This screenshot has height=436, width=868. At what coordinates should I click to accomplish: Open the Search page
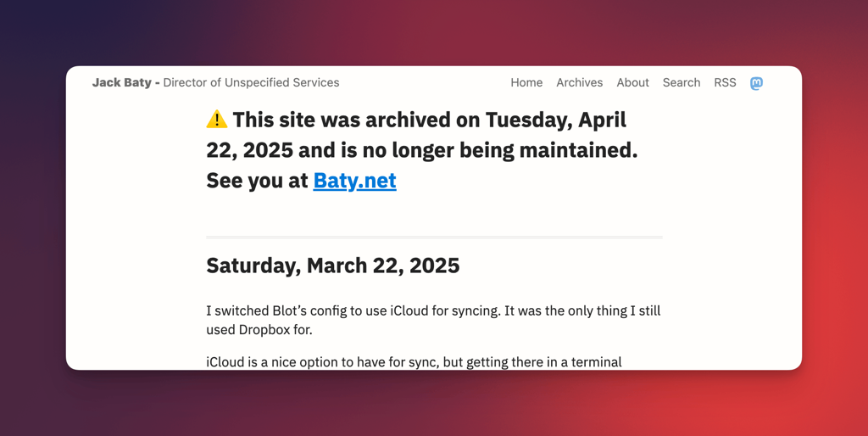682,83
